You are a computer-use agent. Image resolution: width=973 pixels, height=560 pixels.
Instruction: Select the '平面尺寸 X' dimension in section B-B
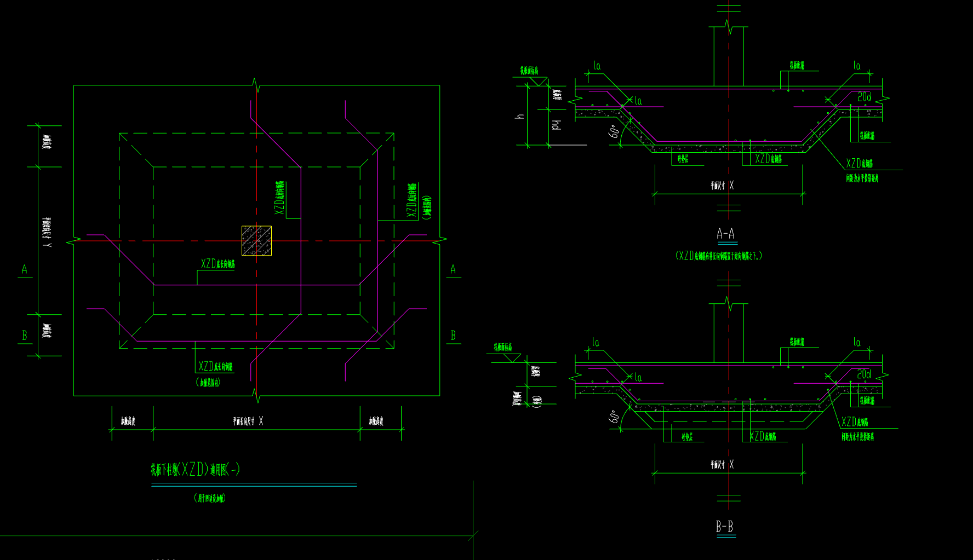[x=722, y=465]
